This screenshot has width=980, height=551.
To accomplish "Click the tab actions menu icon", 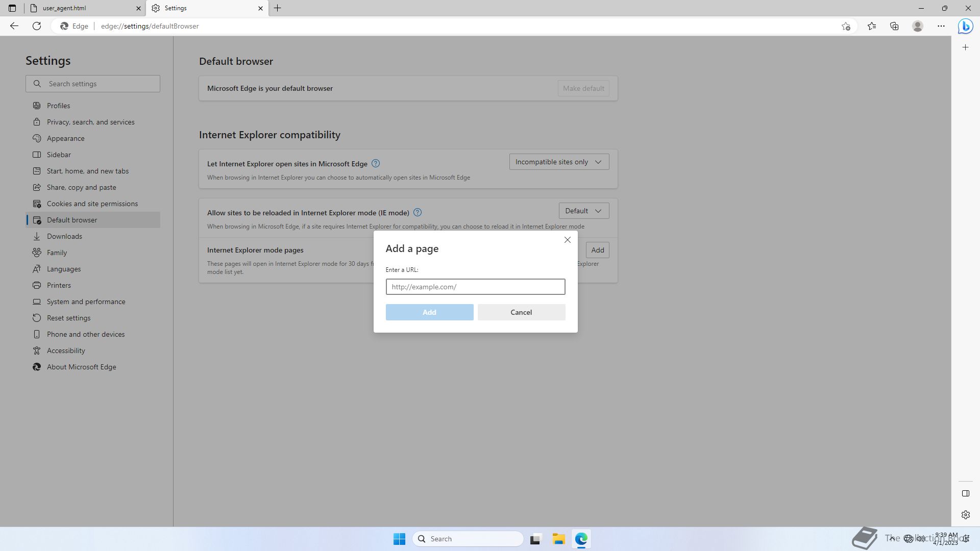I will pyautogui.click(x=12, y=8).
